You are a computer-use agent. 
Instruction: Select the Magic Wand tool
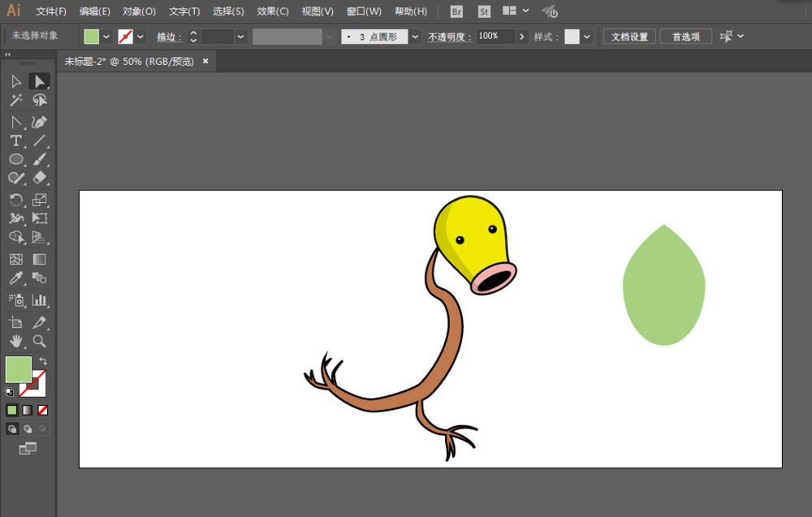click(x=15, y=101)
